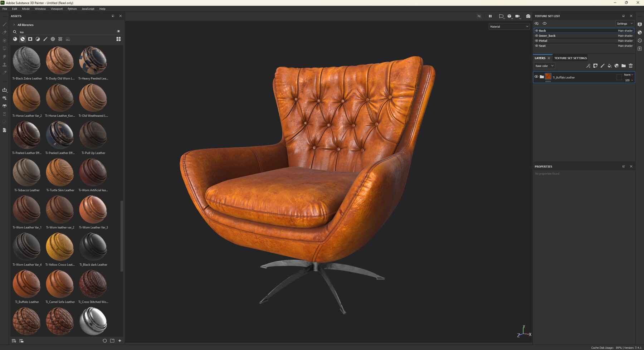644x350 pixels.
Task: Open the Mode menu
Action: point(26,9)
